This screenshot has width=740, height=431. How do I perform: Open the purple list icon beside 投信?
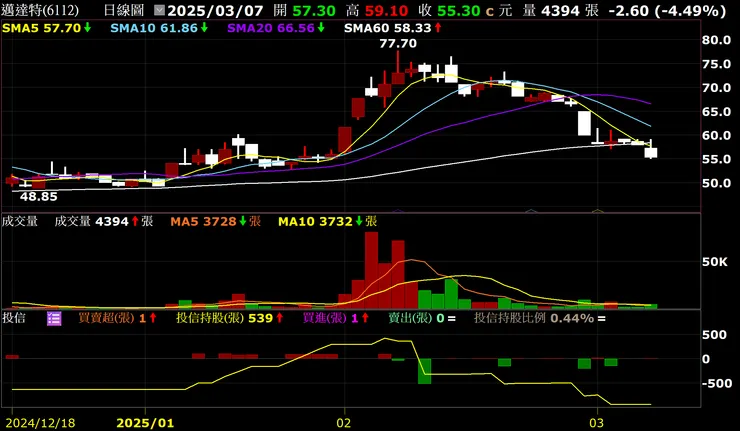point(54,319)
